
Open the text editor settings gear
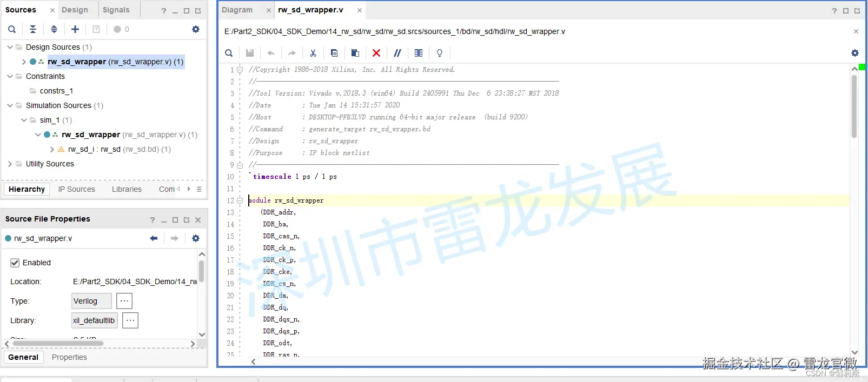(855, 53)
